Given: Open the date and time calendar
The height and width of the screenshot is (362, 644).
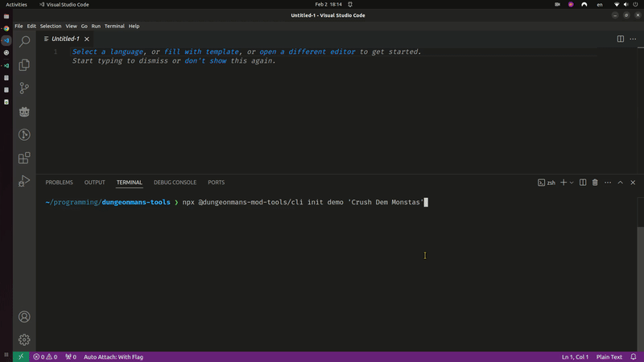Looking at the screenshot, I should click(328, 5).
